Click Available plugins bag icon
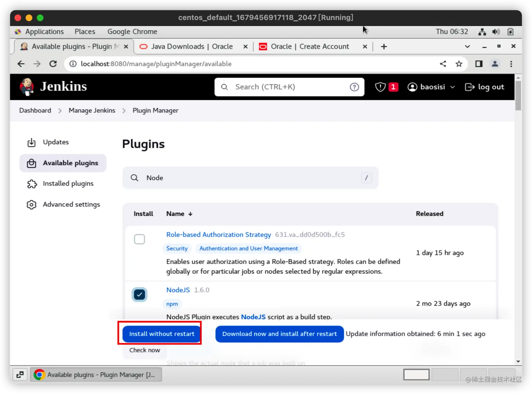The height and width of the screenshot is (393, 532). [x=32, y=163]
